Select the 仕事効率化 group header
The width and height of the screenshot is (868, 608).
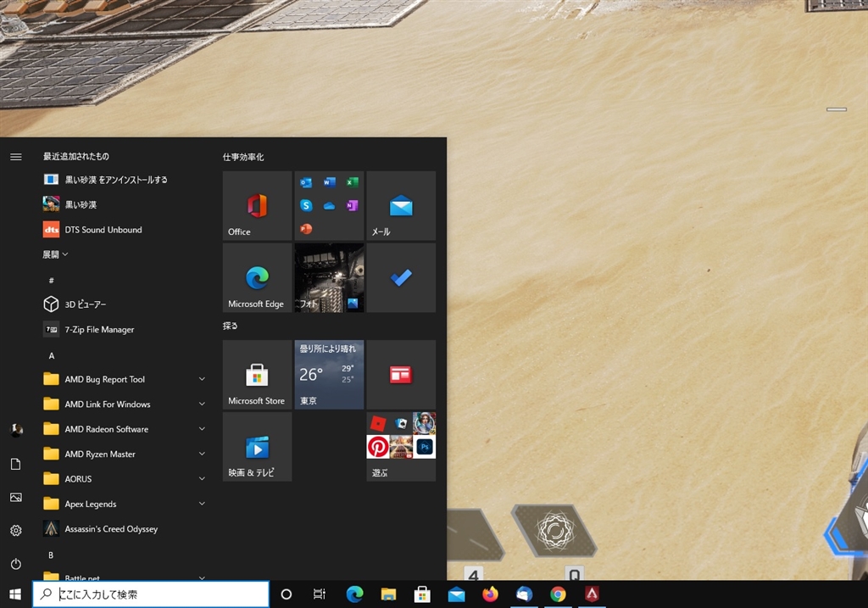(x=243, y=157)
